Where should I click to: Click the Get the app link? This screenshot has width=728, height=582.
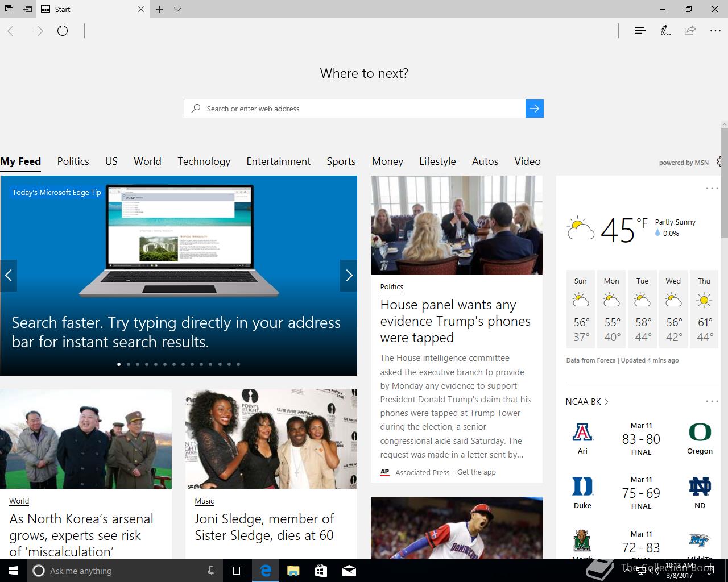click(x=477, y=472)
